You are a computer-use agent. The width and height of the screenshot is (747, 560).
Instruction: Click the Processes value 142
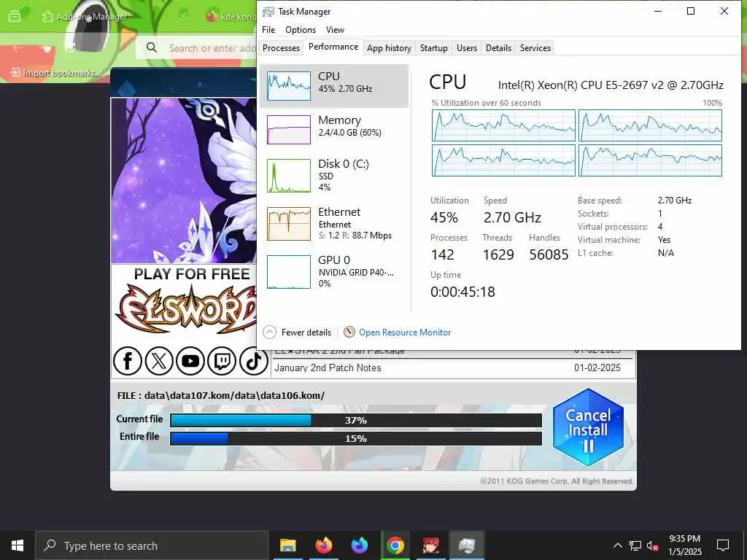pos(443,254)
